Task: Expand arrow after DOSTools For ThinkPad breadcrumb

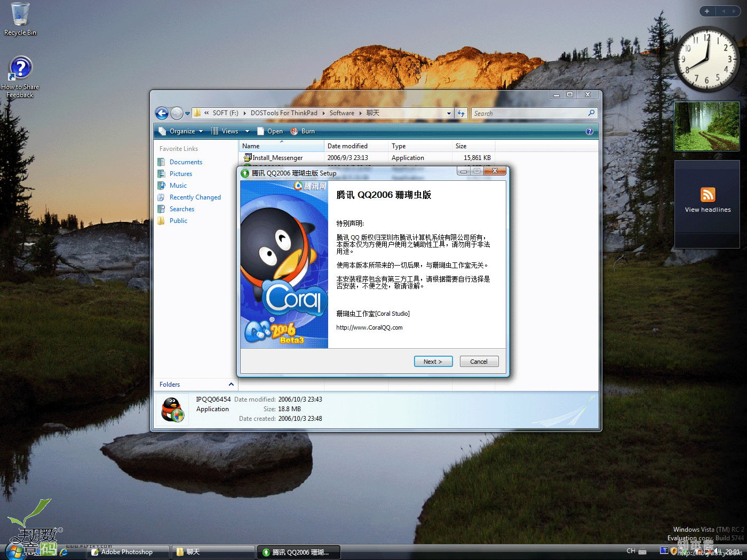Action: [323, 113]
